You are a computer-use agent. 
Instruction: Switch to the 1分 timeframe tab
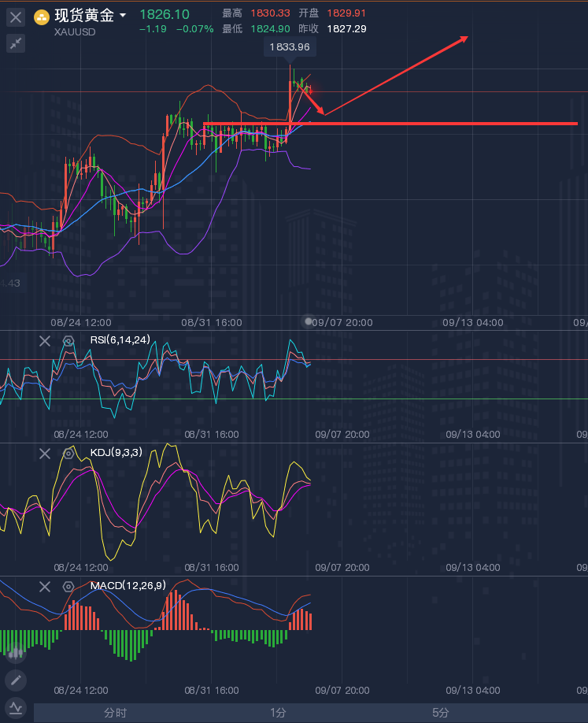click(278, 713)
